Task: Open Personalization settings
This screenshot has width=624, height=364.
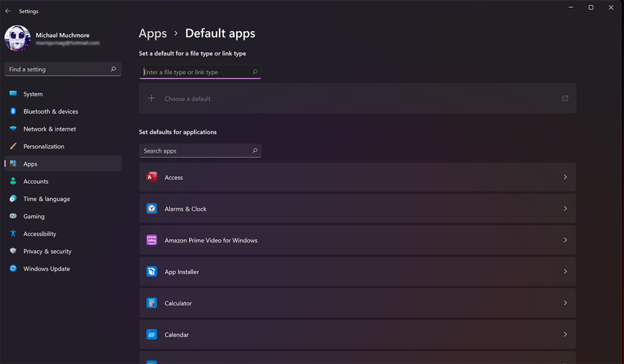Action: [63, 146]
